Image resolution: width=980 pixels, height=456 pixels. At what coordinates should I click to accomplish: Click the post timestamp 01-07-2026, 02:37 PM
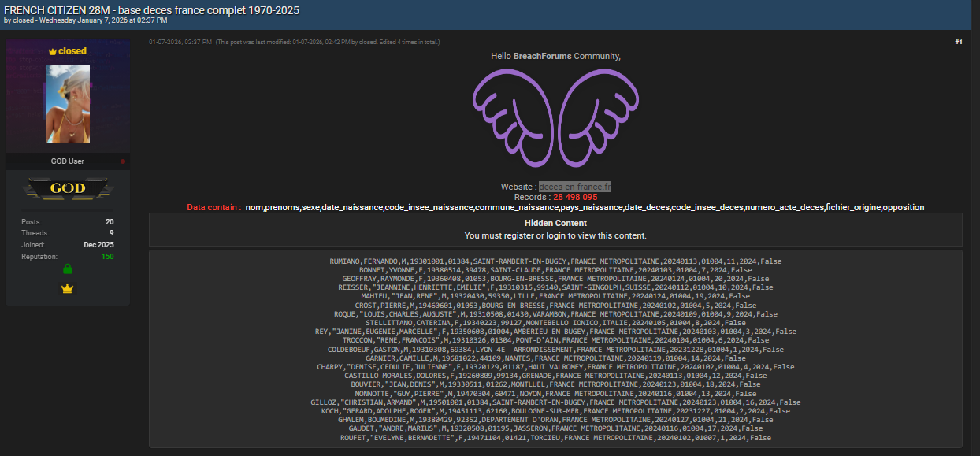click(x=180, y=42)
